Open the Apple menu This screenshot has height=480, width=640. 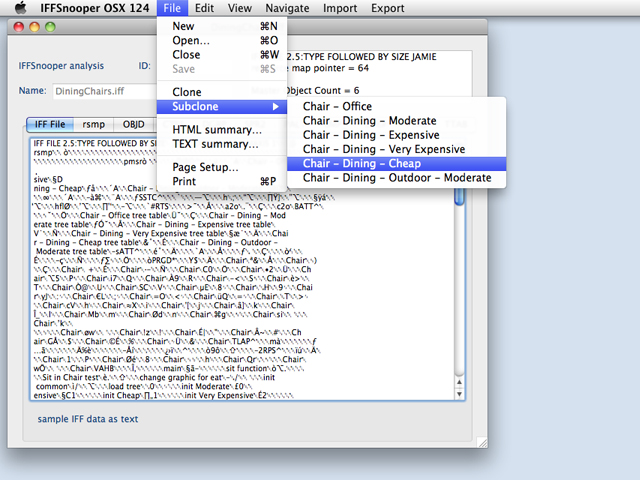pos(19,8)
